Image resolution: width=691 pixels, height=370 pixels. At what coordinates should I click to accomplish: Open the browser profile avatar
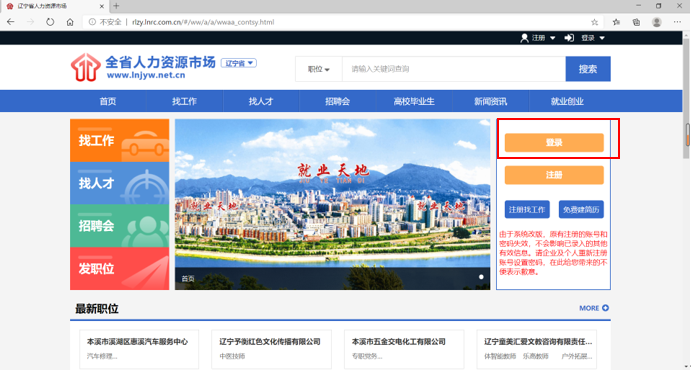pos(657,22)
